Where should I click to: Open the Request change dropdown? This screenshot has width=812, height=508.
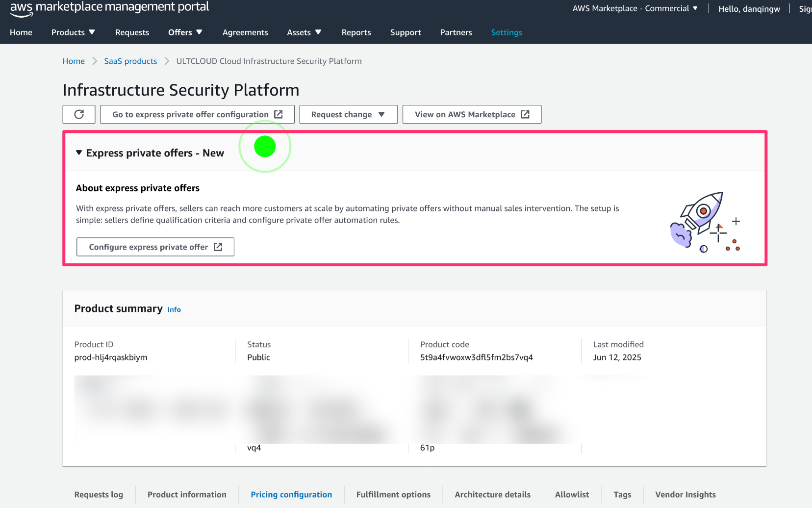point(348,114)
